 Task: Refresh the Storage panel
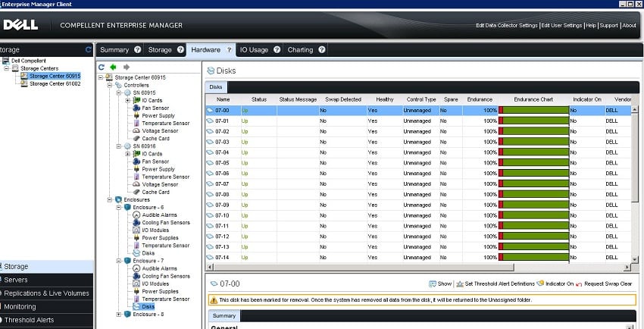click(89, 50)
